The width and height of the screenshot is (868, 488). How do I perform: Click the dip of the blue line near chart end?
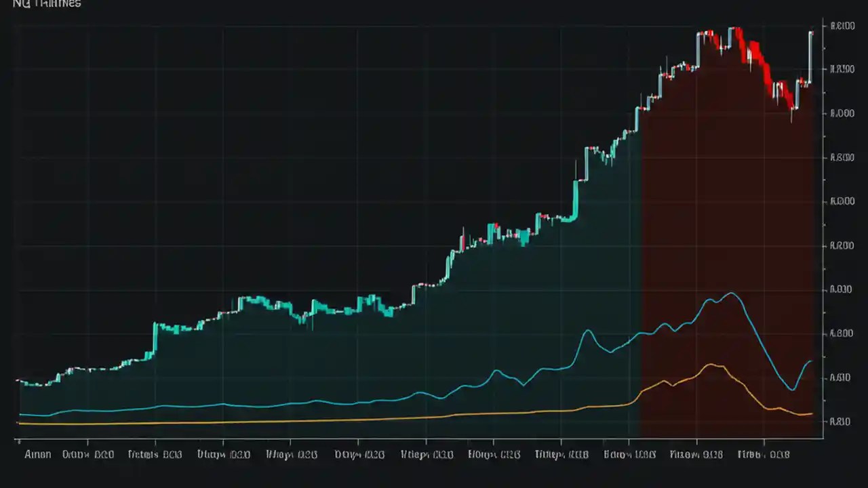point(791,390)
